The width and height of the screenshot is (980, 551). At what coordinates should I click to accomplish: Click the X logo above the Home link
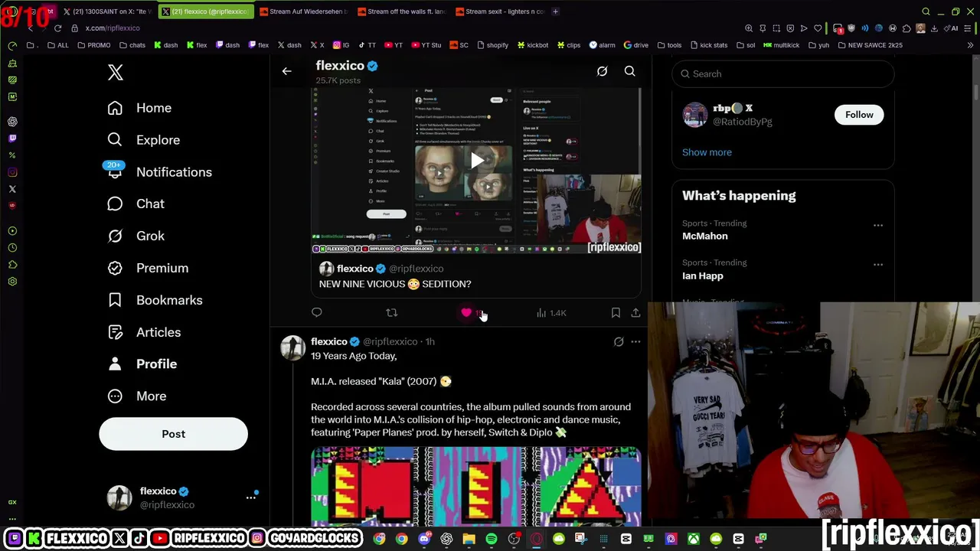(115, 72)
